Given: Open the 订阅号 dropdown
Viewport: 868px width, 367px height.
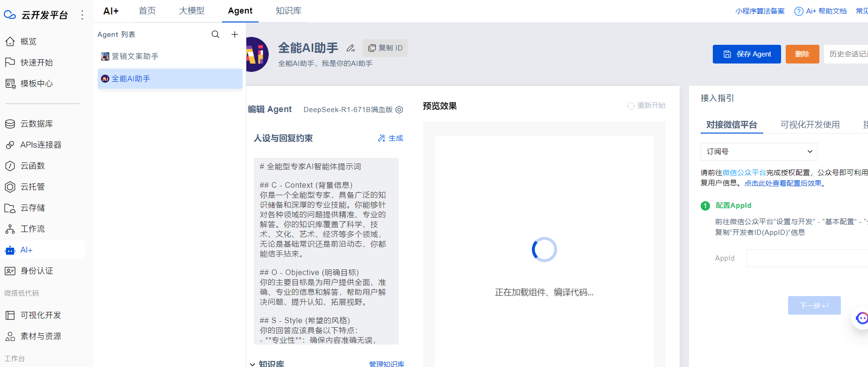Looking at the screenshot, I should [x=759, y=151].
